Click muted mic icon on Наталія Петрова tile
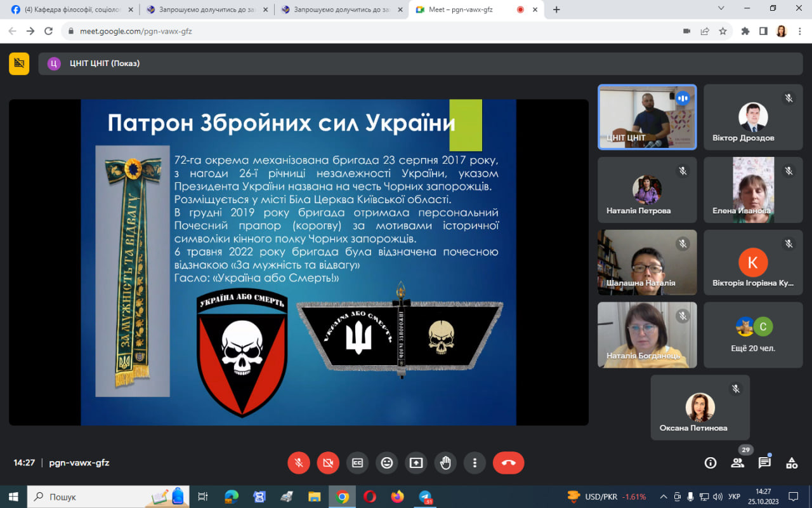Image resolution: width=812 pixels, height=508 pixels. (683, 171)
